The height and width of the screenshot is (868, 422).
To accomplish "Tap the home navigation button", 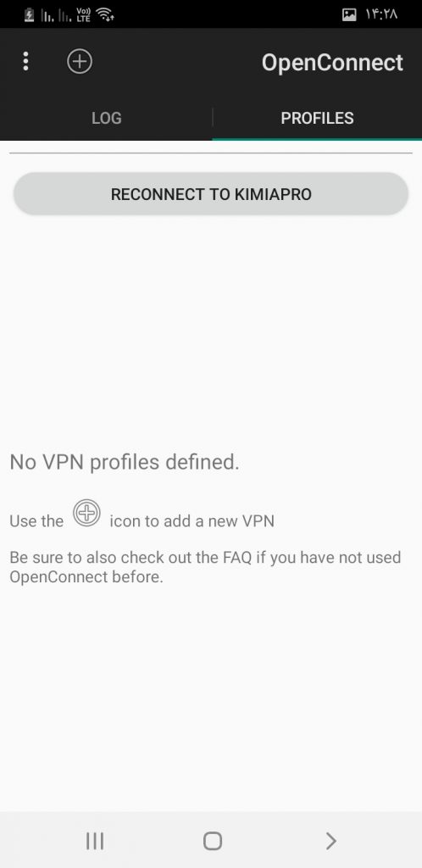I will click(213, 841).
